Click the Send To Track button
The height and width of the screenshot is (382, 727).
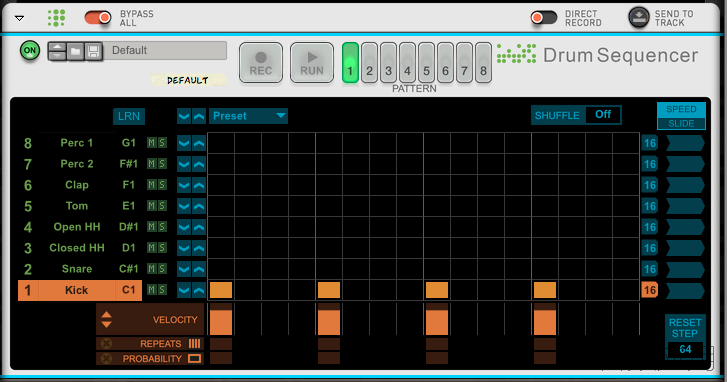[x=639, y=18]
